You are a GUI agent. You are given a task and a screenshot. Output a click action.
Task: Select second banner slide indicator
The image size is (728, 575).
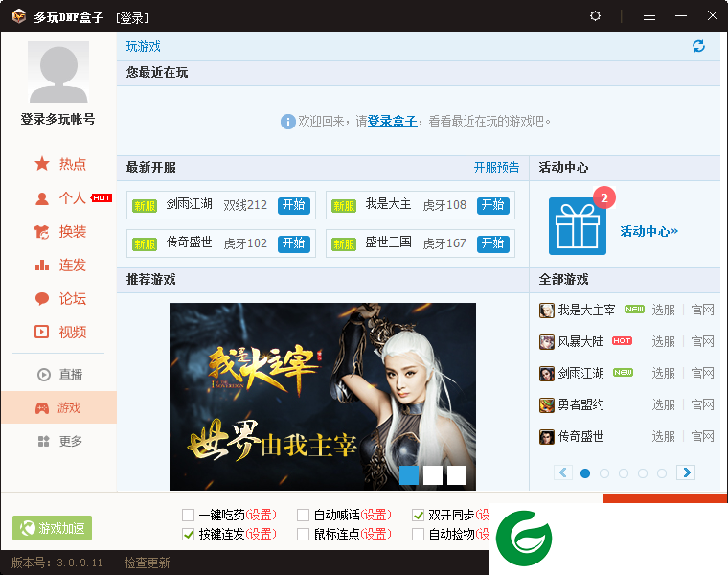pos(433,475)
